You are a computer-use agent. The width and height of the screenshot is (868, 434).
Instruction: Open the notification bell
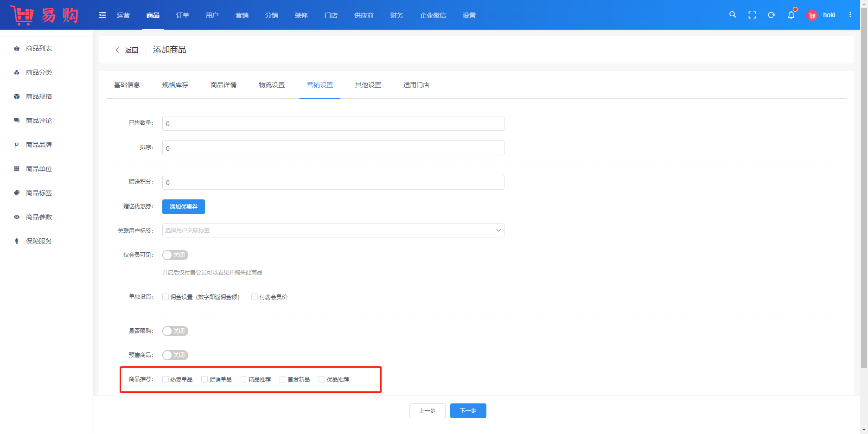pos(791,15)
